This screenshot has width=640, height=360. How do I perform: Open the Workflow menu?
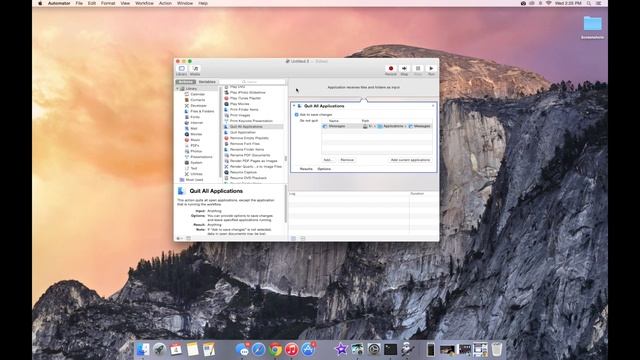(144, 3)
